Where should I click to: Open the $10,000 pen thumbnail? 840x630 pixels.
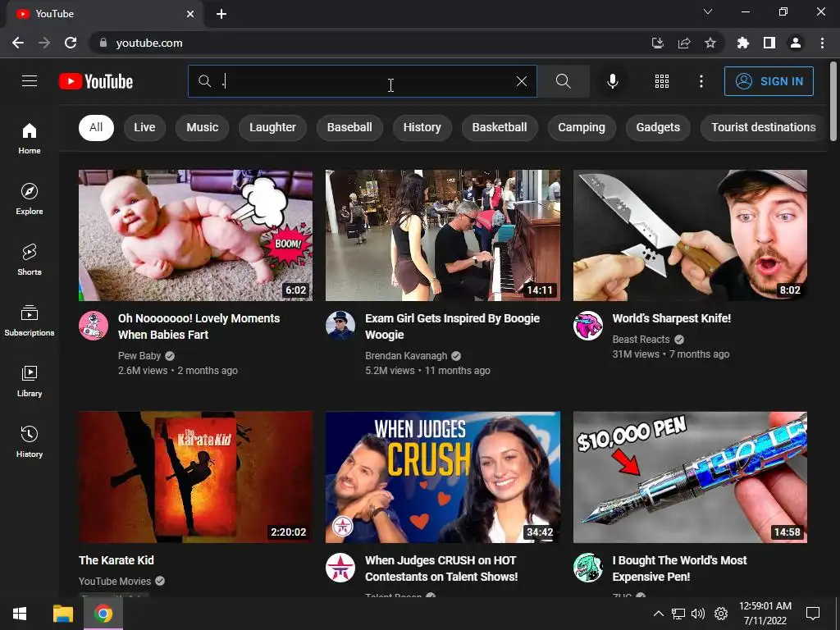(690, 477)
